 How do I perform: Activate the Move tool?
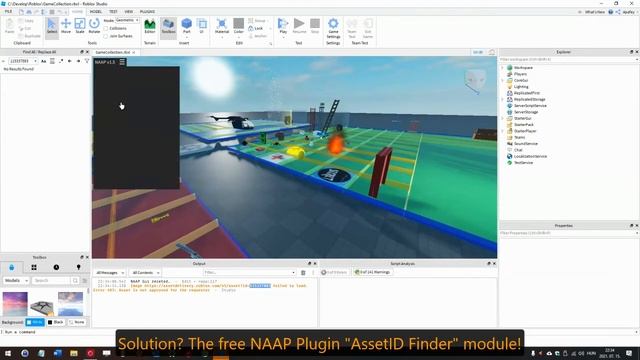pyautogui.click(x=66, y=27)
